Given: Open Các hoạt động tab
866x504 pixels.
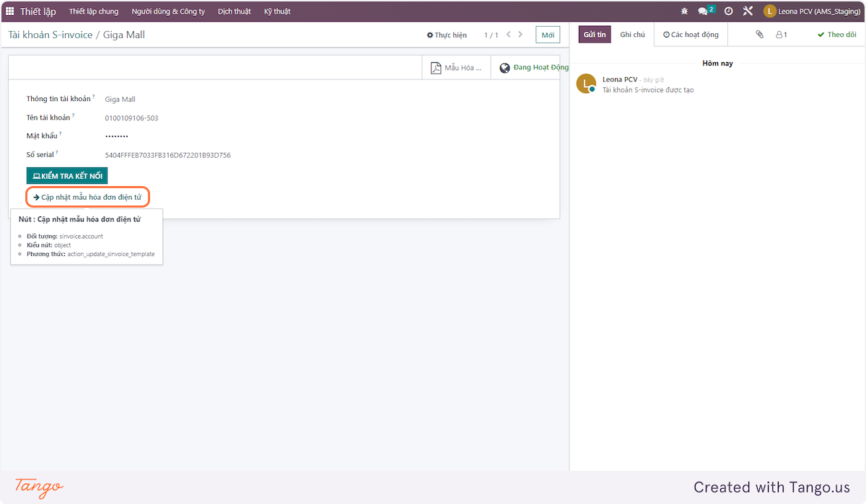Looking at the screenshot, I should tap(691, 35).
